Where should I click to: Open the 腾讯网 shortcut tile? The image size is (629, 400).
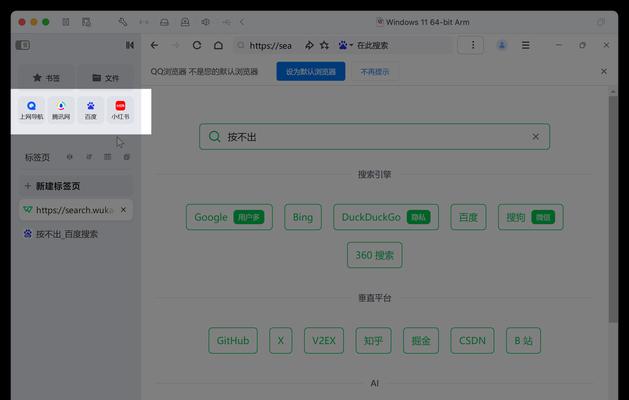[61, 109]
